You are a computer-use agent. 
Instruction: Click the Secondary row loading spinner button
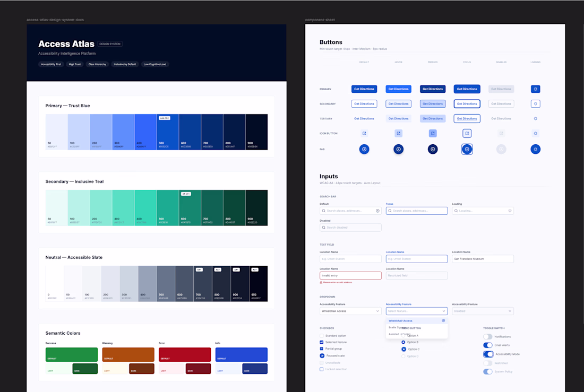tap(536, 104)
